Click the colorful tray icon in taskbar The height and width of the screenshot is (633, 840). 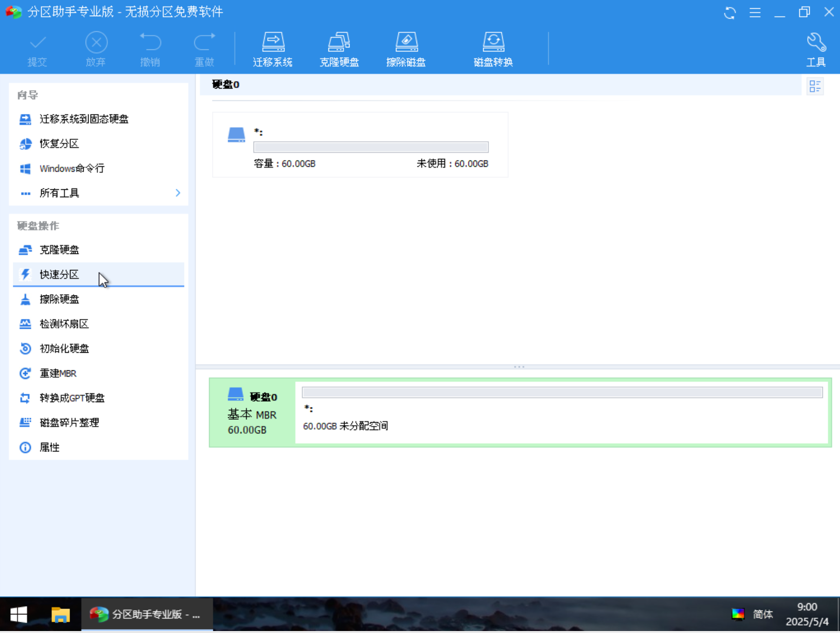click(738, 614)
